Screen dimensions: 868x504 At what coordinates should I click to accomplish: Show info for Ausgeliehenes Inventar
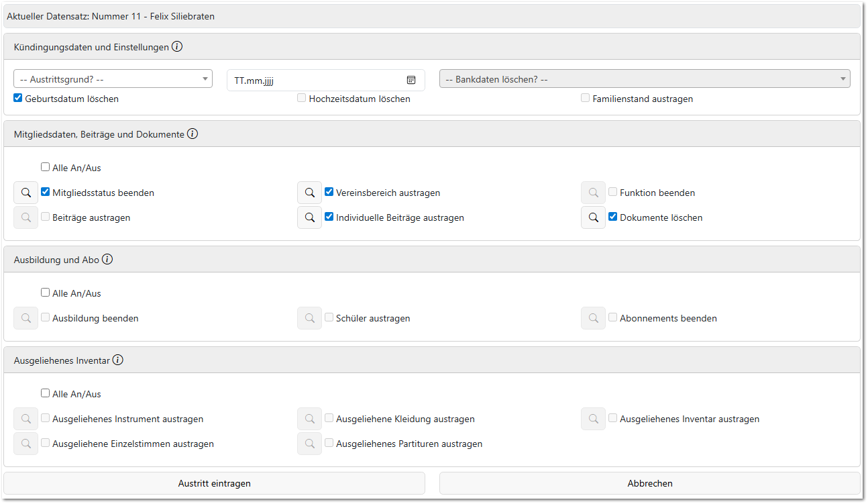click(118, 360)
